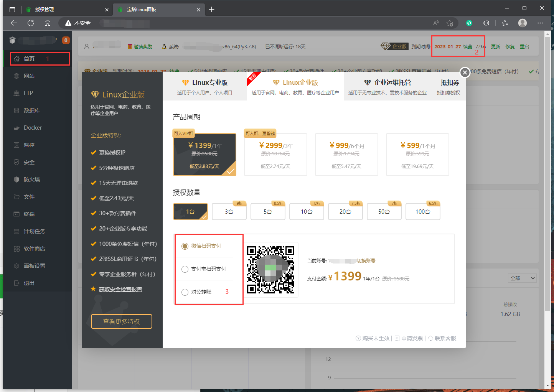The width and height of the screenshot is (554, 392).
Task: Select 支付宝扫码支付 payment method
Action: pos(204,269)
